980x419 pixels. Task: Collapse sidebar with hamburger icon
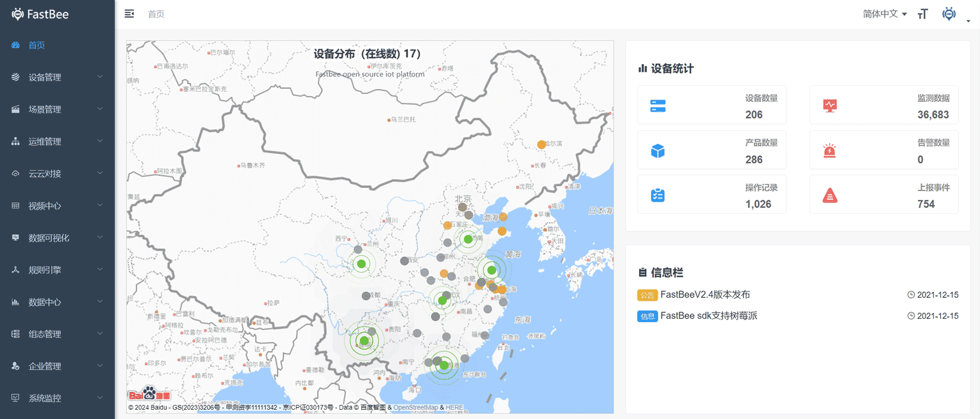pos(129,14)
